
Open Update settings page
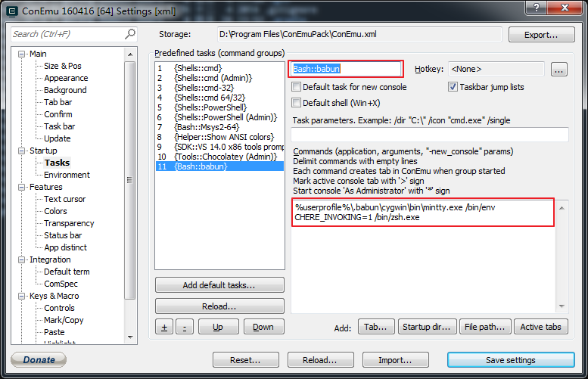point(57,138)
